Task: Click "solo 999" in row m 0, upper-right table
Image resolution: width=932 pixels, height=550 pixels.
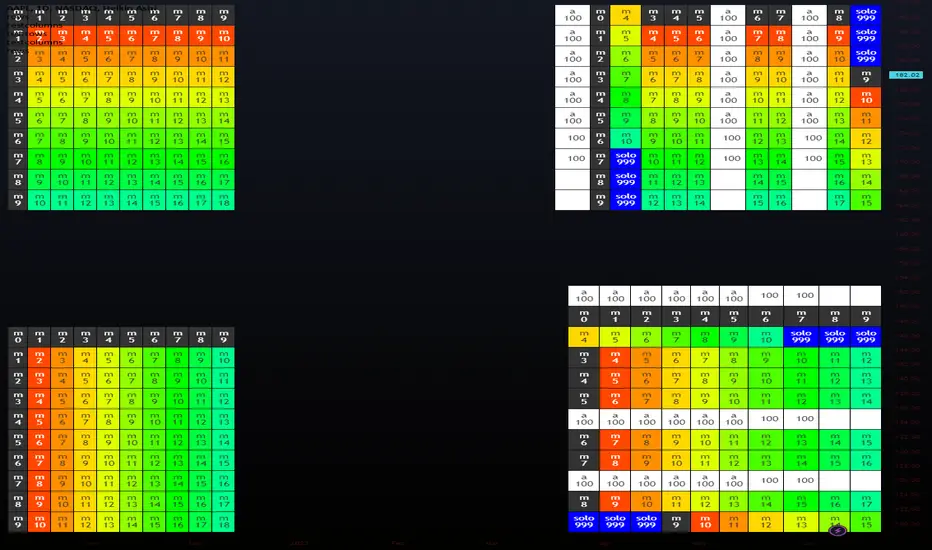Action: point(866,15)
